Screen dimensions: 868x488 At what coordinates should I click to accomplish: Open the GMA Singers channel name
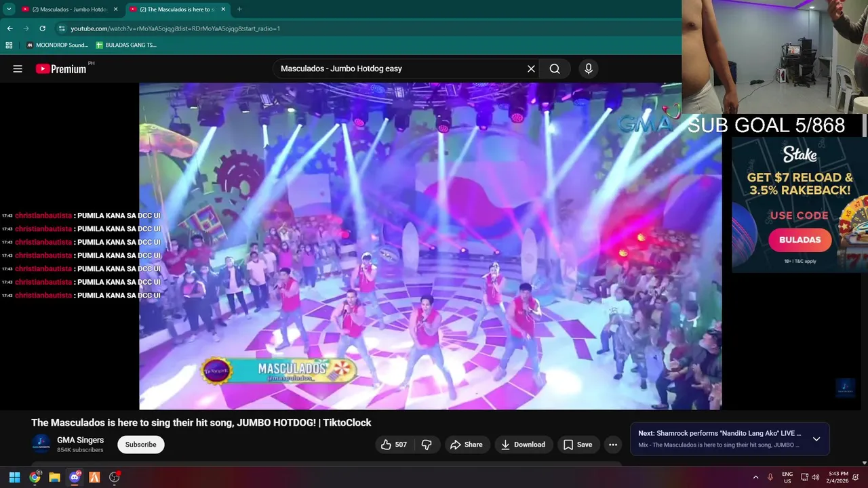click(x=80, y=440)
